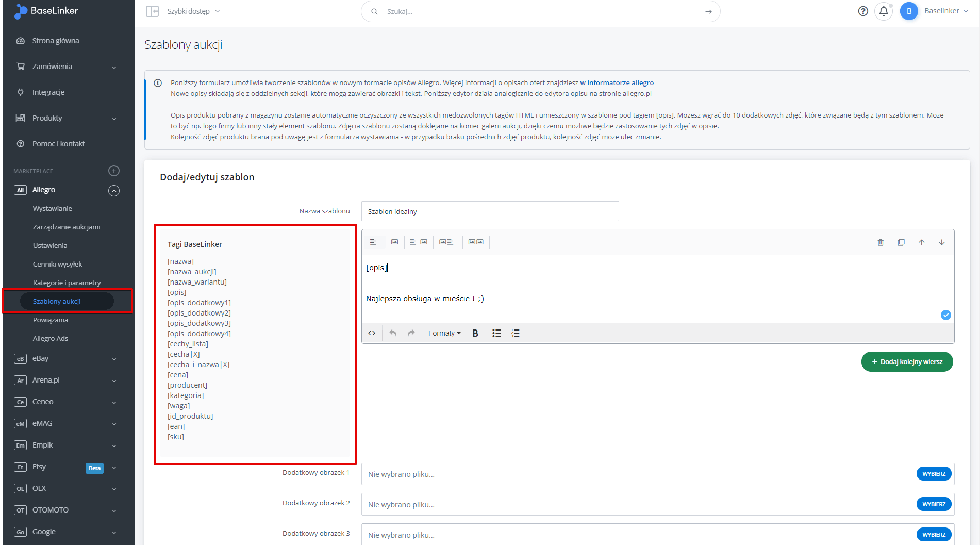Toggle bold formatting in editor
This screenshot has height=545, width=980.
[475, 333]
